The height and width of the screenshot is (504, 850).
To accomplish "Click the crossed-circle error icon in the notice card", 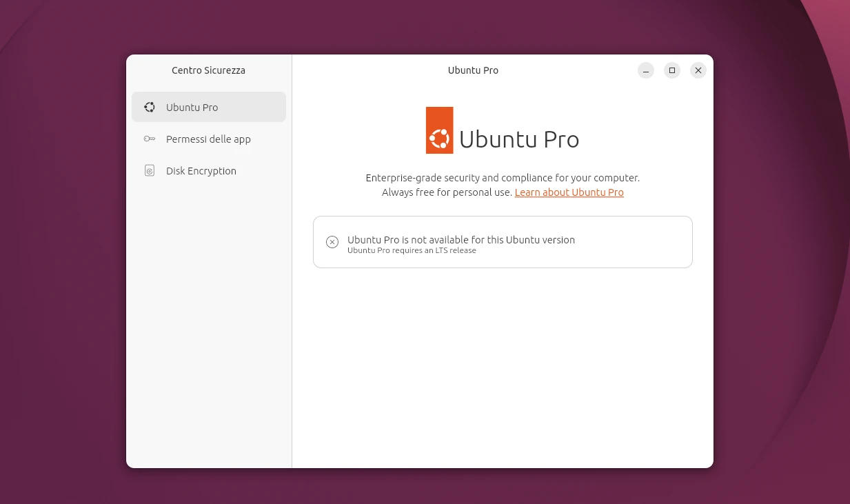I will pyautogui.click(x=332, y=242).
